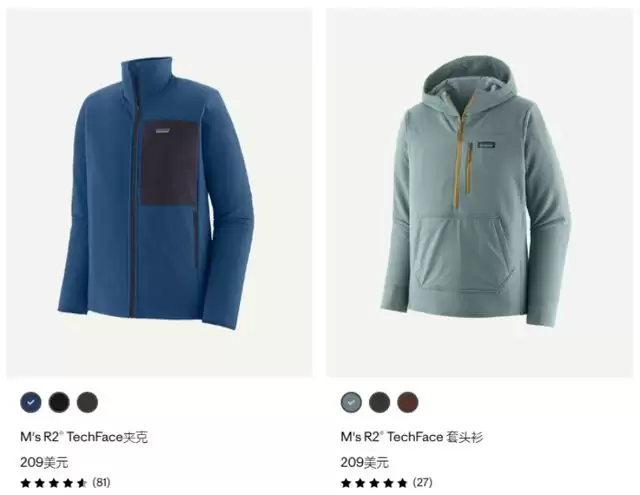Click the jacket's 209美元 price

pos(44,462)
